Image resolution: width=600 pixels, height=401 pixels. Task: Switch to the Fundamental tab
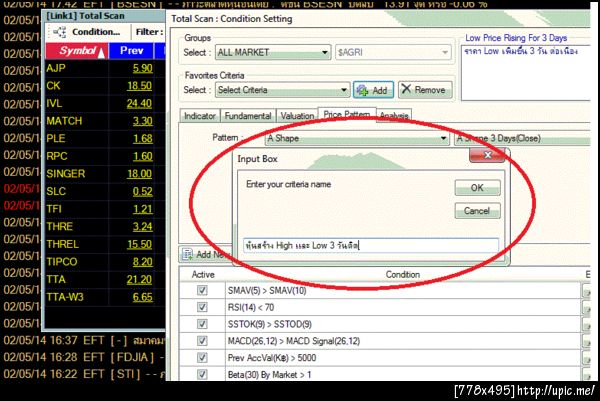pyautogui.click(x=248, y=116)
